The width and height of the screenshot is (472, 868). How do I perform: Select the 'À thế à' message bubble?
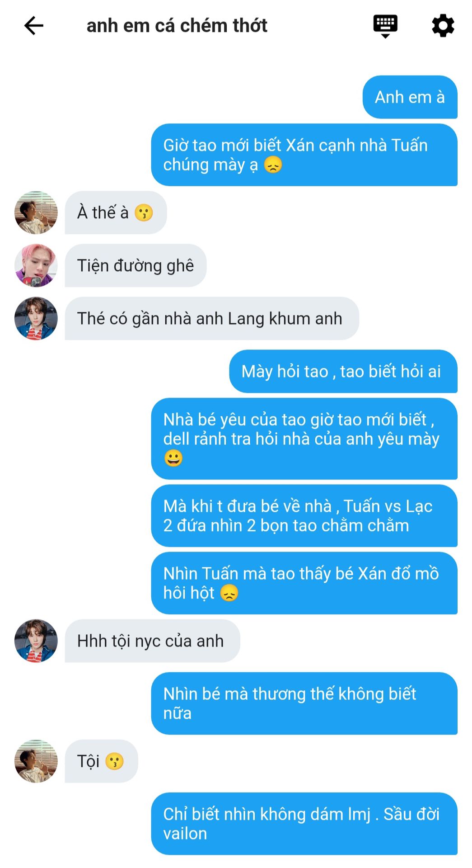116,212
